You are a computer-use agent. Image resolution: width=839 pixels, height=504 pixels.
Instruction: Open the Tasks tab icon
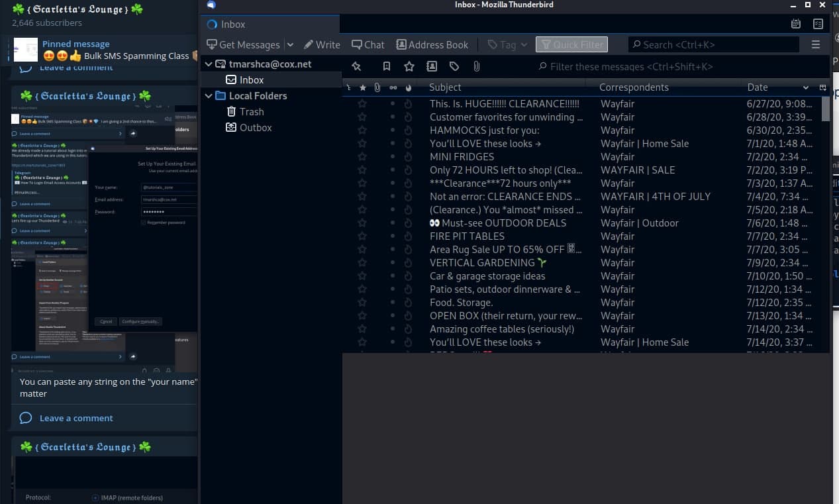tap(818, 24)
